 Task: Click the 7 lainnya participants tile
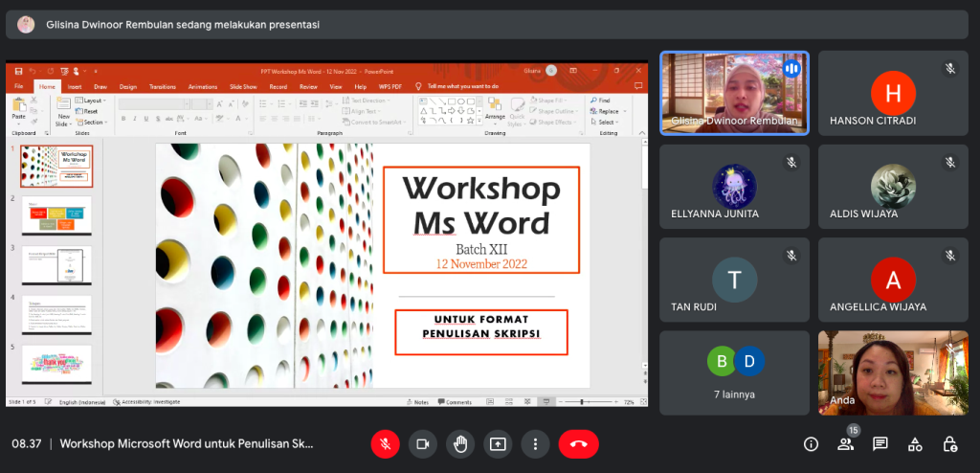tap(734, 372)
